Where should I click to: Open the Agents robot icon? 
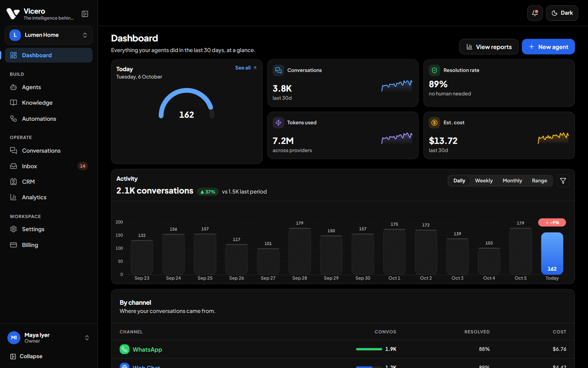[13, 87]
